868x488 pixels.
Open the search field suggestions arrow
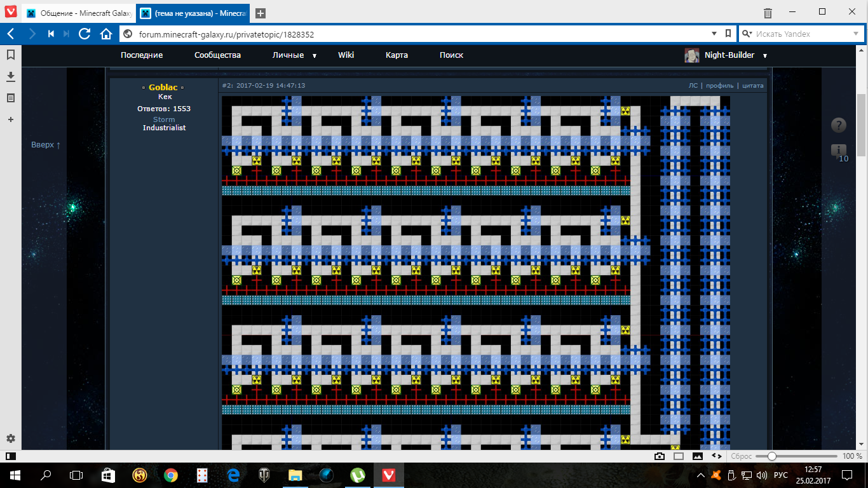[855, 34]
